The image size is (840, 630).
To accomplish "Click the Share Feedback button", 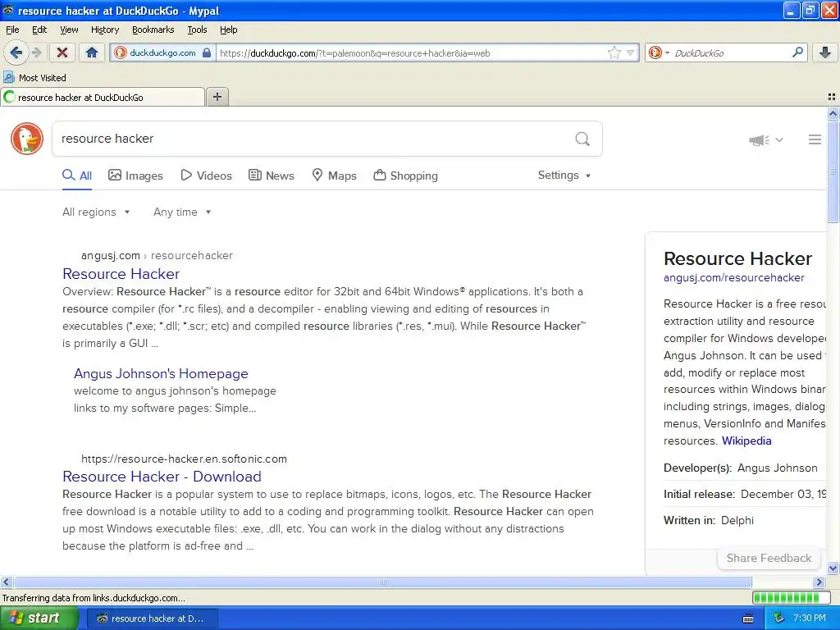I will 769,558.
